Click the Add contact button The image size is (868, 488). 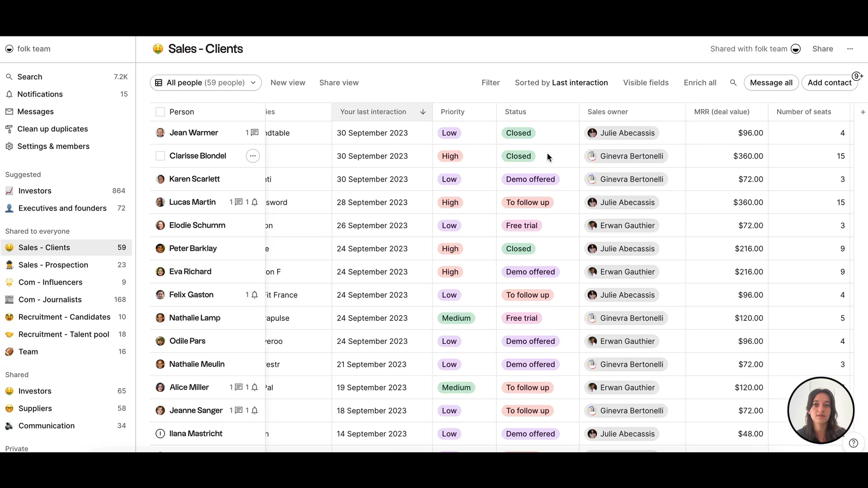[829, 83]
